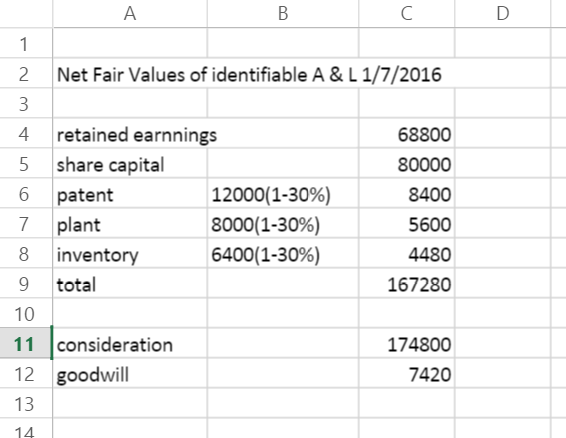Select consideration amount 174800
This screenshot has height=438, width=566.
pos(407,344)
